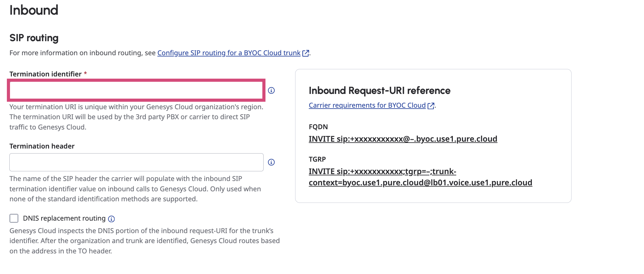Click the TGRP INVITE sip URI example
Screen dimensions: 644x274
point(420,177)
